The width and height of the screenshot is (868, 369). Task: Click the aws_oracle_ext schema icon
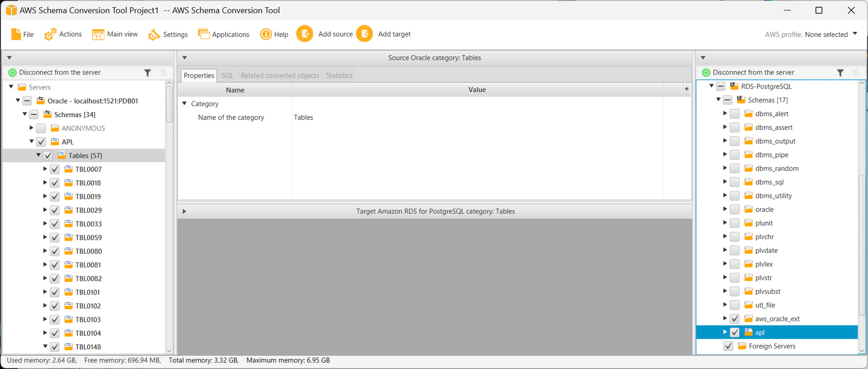coord(748,319)
